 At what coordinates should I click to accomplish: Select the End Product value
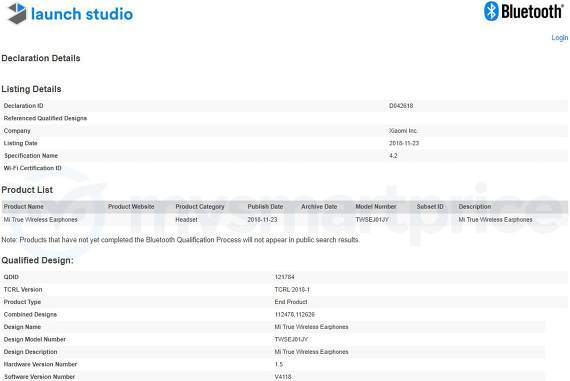[x=290, y=302]
